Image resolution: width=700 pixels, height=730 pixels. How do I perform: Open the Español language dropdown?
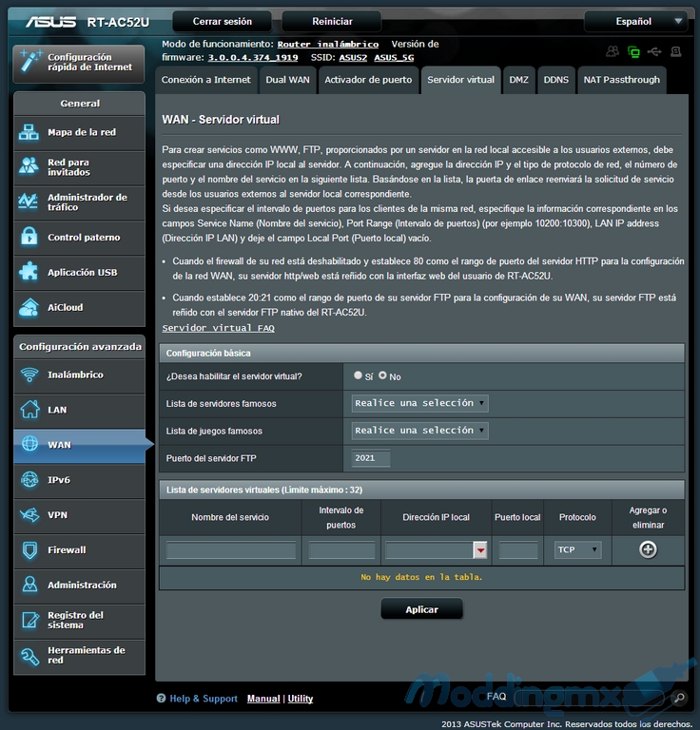point(635,22)
